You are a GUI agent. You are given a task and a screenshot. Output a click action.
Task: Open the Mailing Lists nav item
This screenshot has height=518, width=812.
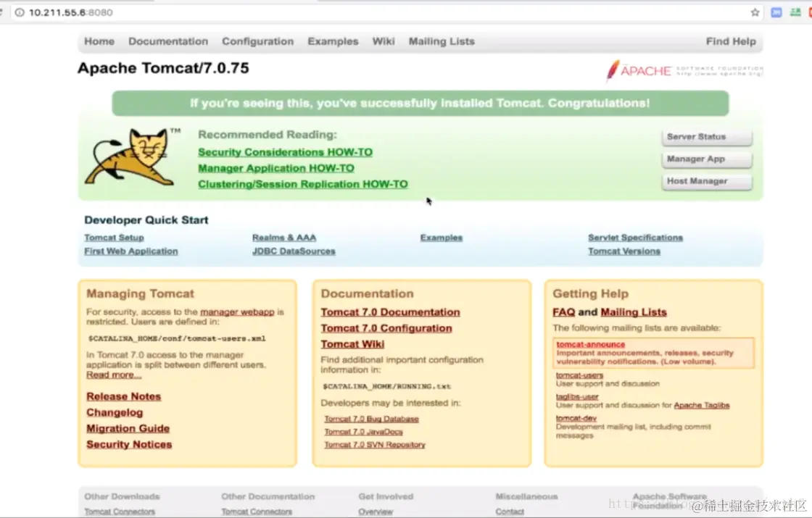(442, 41)
